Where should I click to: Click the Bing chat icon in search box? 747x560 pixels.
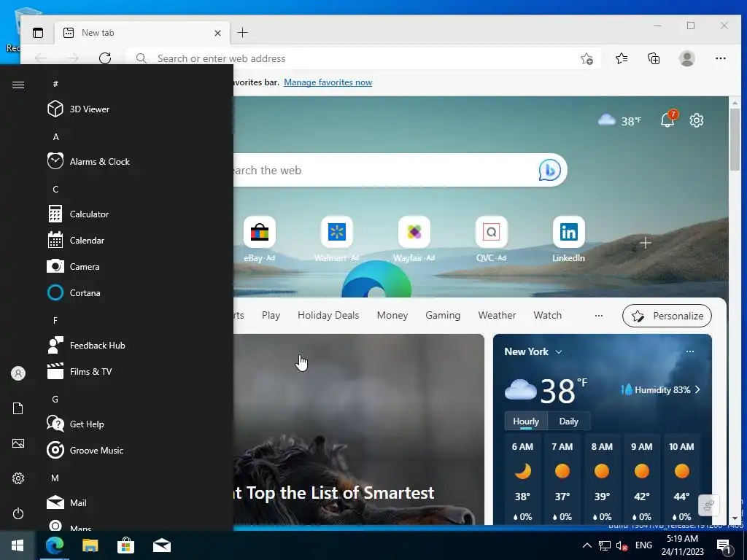click(x=549, y=170)
